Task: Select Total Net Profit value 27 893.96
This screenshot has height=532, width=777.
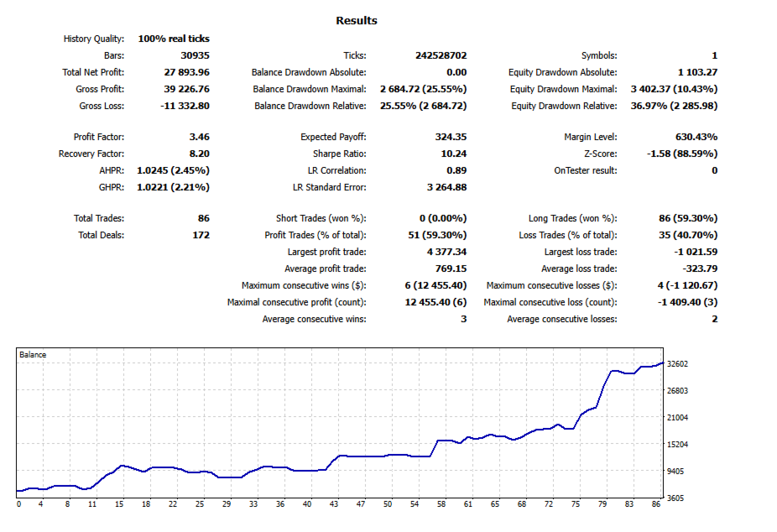Action: click(x=186, y=72)
